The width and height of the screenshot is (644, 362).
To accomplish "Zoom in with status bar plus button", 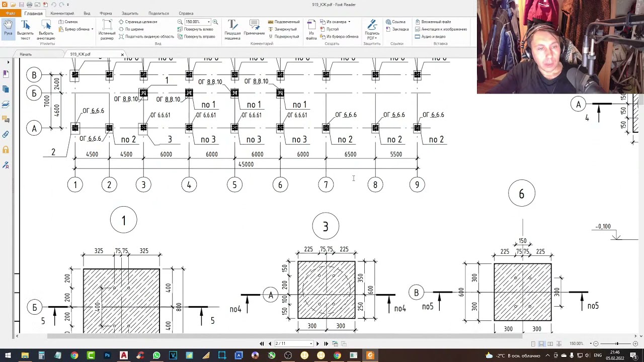I will click(635, 344).
